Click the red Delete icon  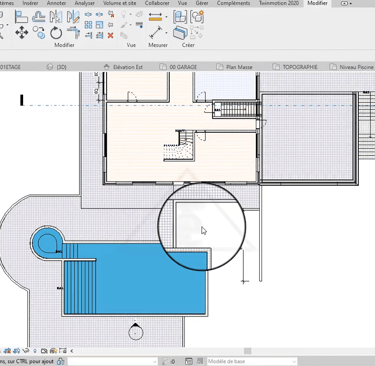[111, 35]
